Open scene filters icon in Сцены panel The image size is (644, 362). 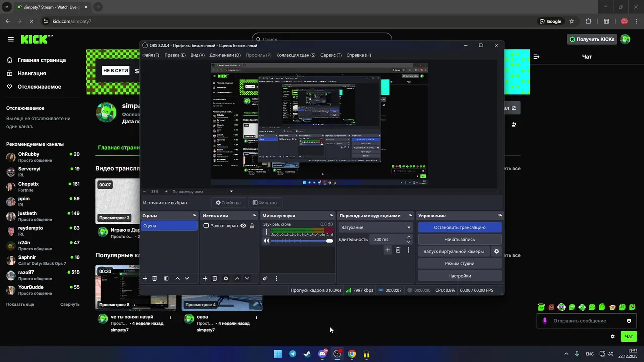click(x=166, y=278)
